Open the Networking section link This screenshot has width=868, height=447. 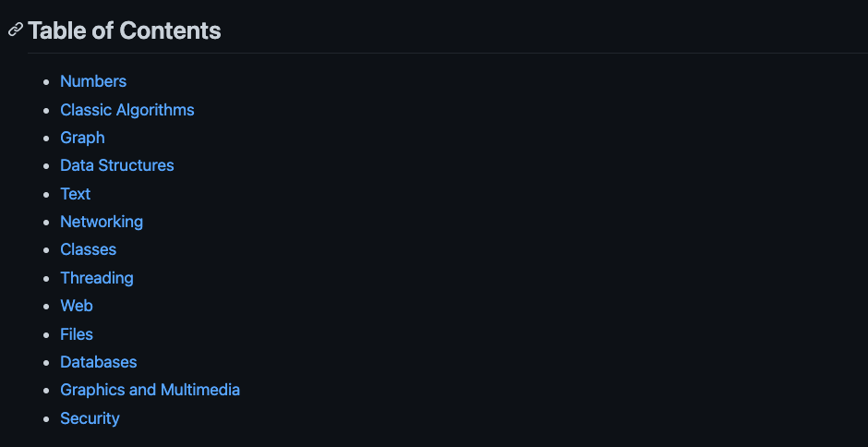[x=102, y=223]
